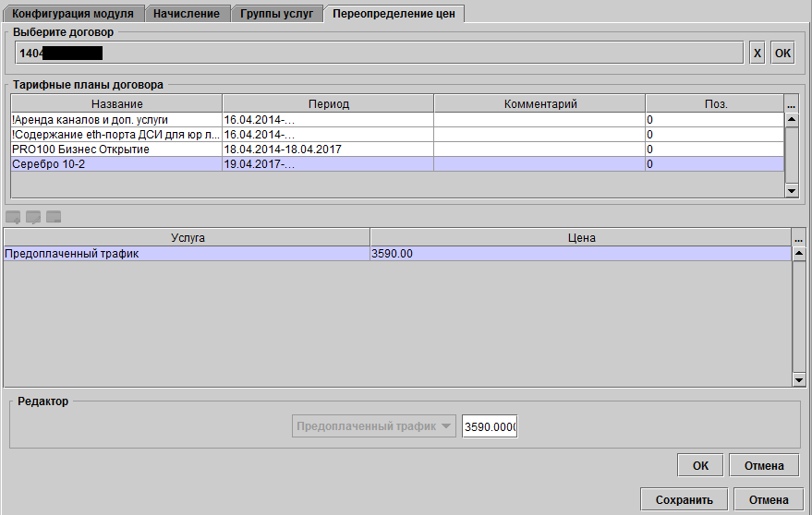The height and width of the screenshot is (515, 812).
Task: Confirm contract with OK beside contract field
Action: 782,53
